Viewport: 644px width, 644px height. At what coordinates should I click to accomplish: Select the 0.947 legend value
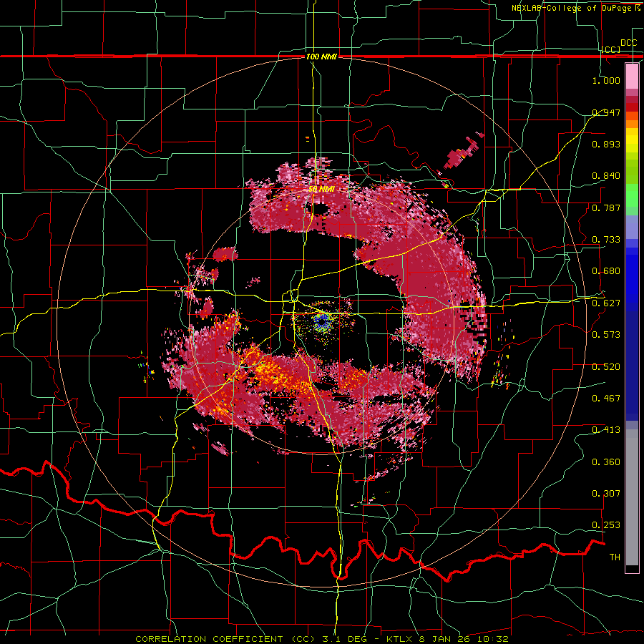[606, 112]
